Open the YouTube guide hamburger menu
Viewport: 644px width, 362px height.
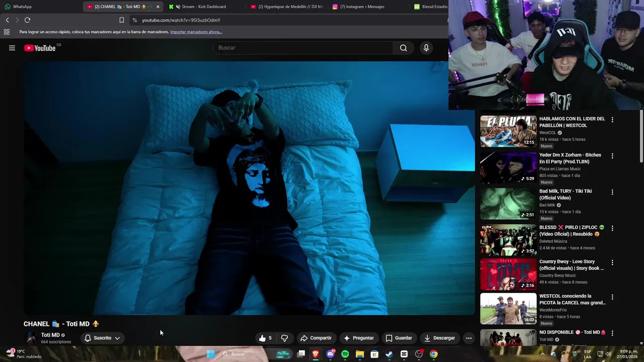pyautogui.click(x=12, y=48)
